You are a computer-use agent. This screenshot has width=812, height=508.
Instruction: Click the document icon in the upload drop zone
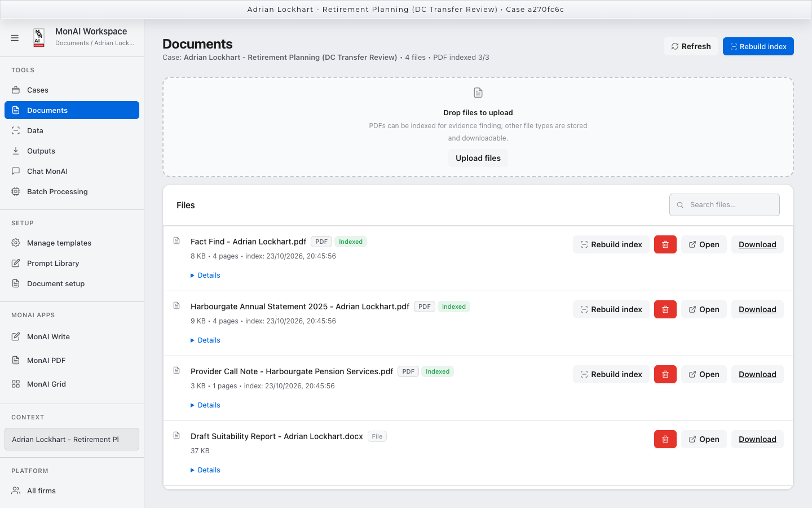tap(478, 93)
